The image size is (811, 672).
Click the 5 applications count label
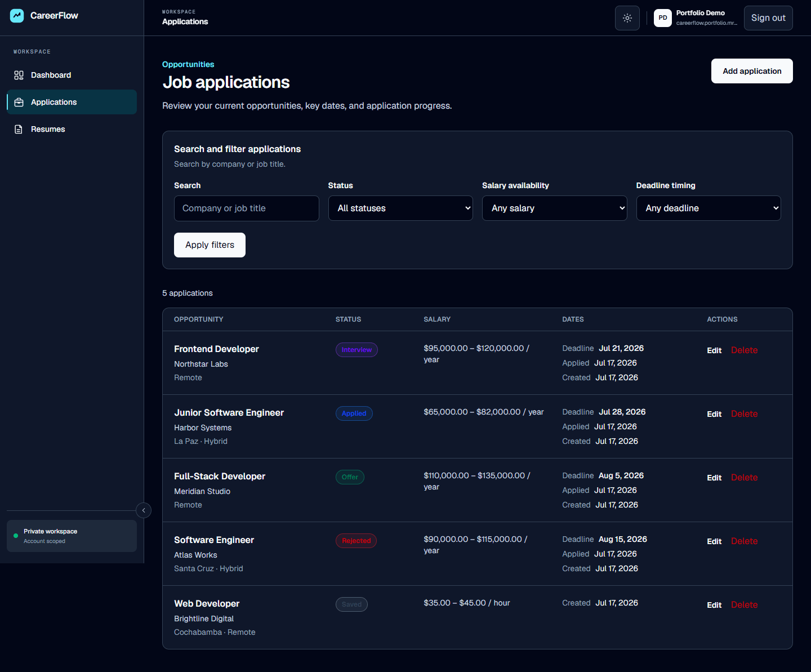point(188,293)
